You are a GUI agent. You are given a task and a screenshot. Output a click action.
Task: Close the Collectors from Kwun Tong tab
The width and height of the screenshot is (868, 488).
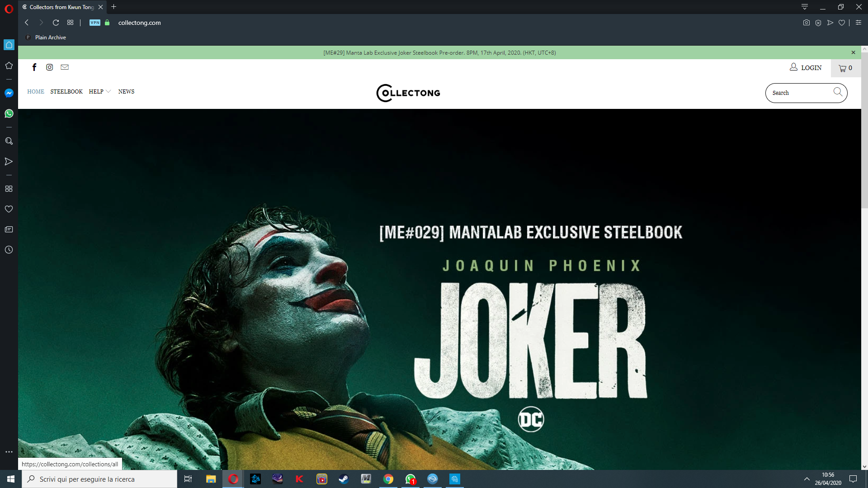point(100,7)
